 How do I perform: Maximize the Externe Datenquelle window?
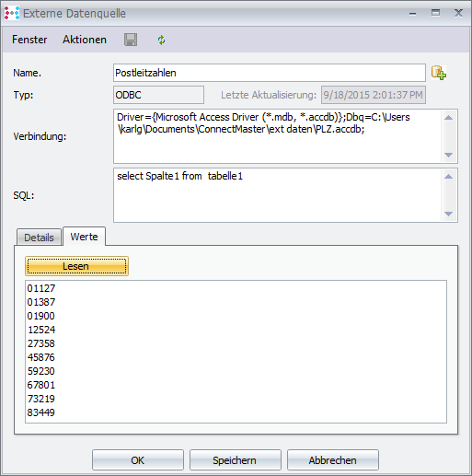(435, 13)
